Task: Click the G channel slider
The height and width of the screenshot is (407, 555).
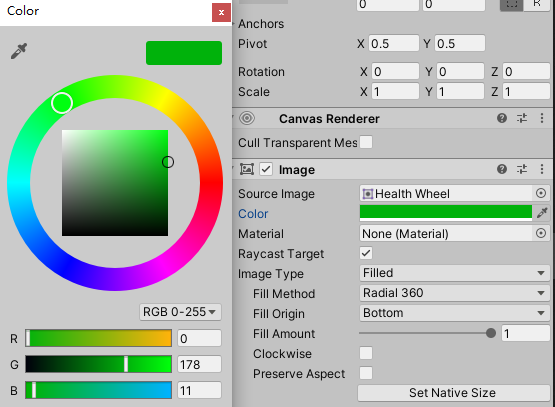Action: point(98,364)
